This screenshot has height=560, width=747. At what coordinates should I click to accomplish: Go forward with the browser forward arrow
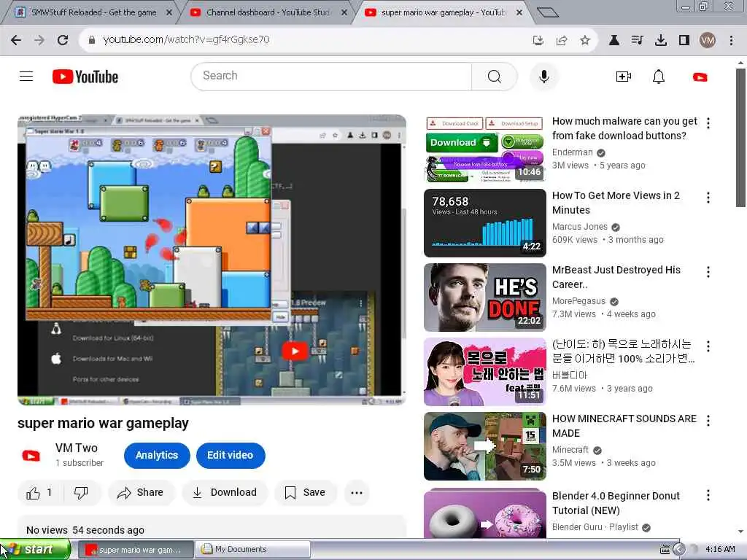39,40
